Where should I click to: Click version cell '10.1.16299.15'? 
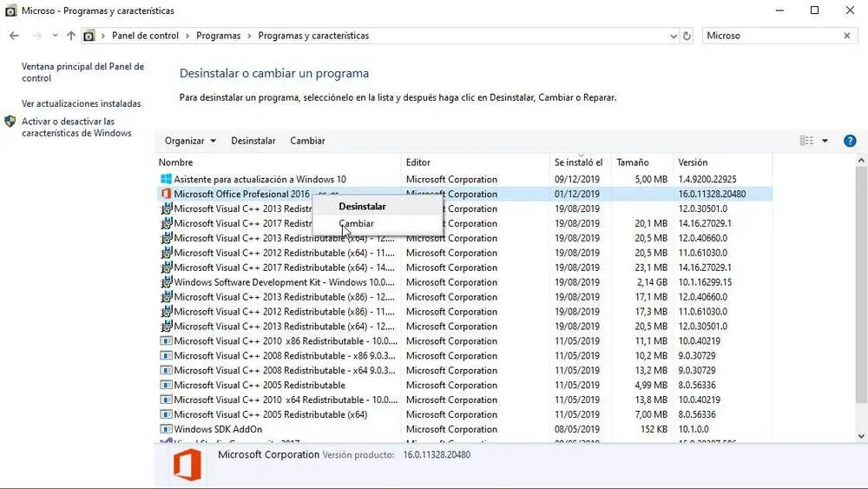[x=705, y=282]
